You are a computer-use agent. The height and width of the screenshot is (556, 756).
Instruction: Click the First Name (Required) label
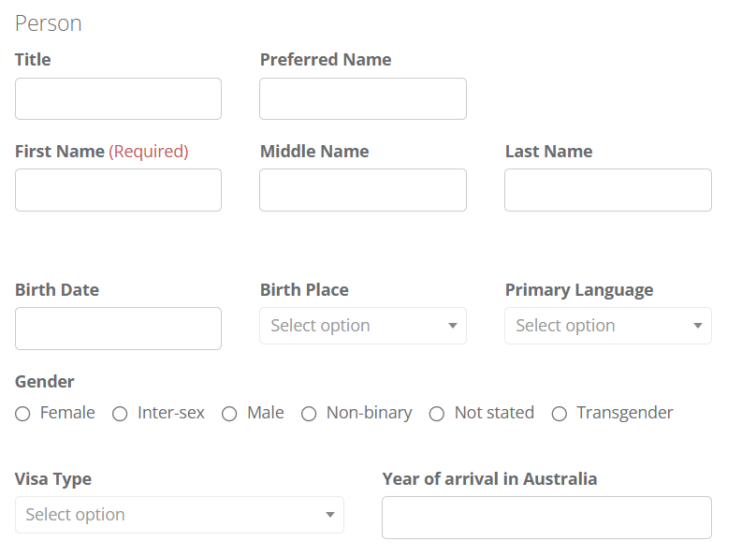pos(102,152)
